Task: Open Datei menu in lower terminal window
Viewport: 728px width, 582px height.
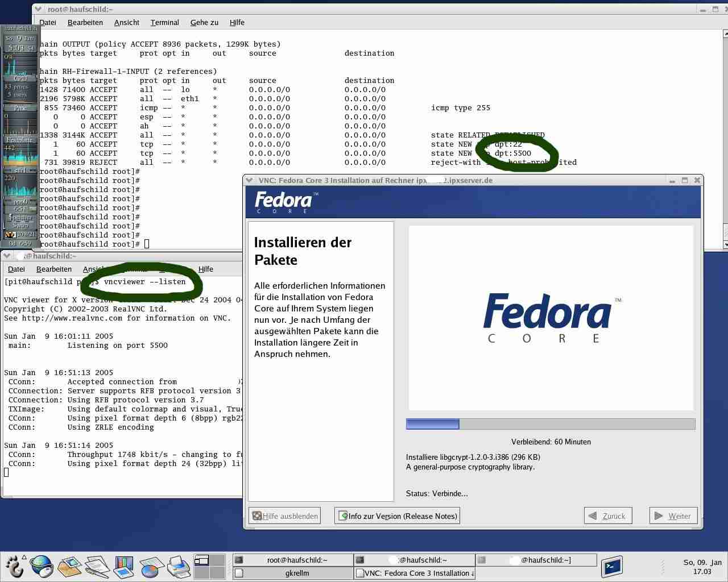Action: click(x=16, y=269)
